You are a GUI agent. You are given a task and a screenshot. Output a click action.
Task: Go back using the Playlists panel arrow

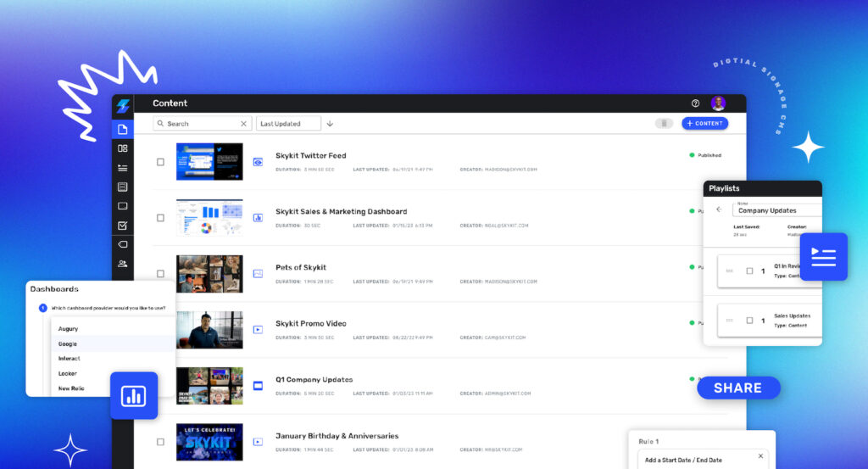pyautogui.click(x=719, y=209)
